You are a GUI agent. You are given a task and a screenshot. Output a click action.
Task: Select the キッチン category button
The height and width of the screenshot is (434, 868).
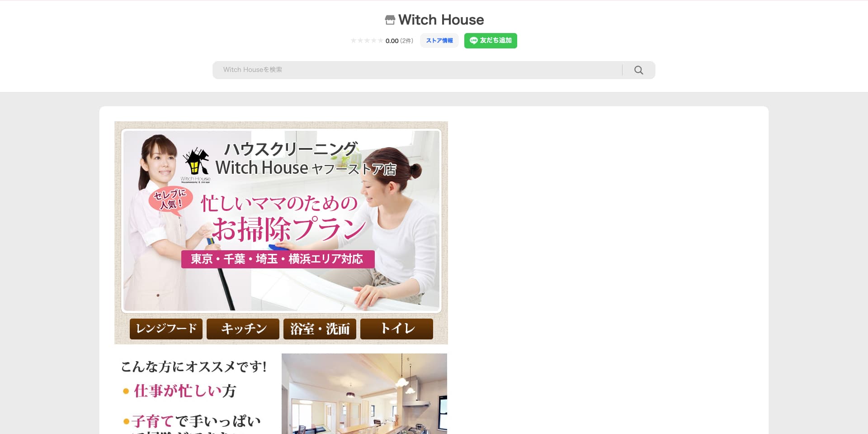(x=243, y=329)
